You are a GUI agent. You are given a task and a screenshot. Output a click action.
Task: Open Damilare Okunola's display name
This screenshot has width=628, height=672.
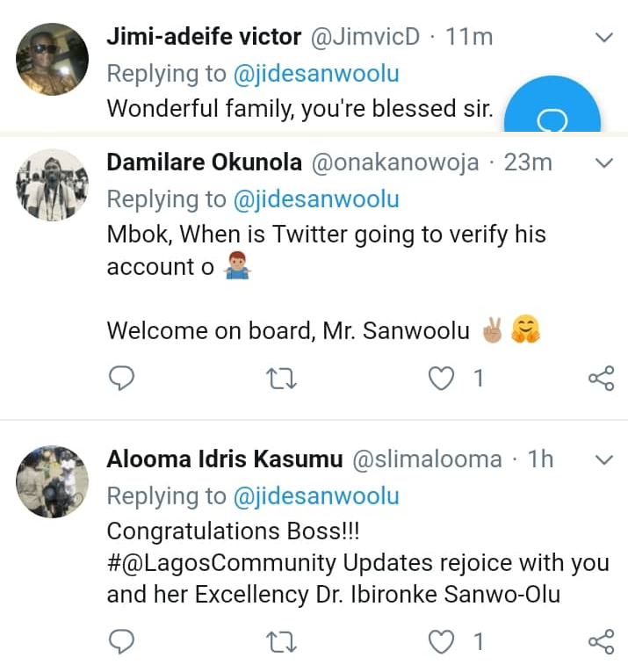pyautogui.click(x=204, y=163)
